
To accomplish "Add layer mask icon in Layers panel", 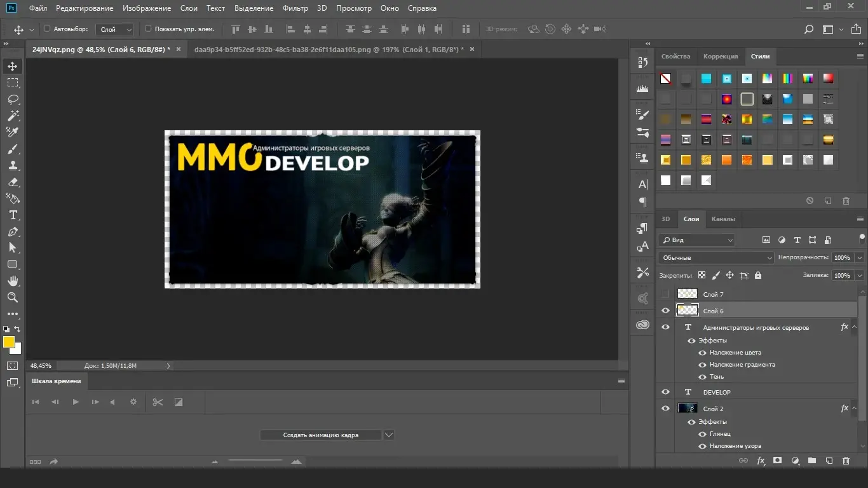I will click(777, 461).
